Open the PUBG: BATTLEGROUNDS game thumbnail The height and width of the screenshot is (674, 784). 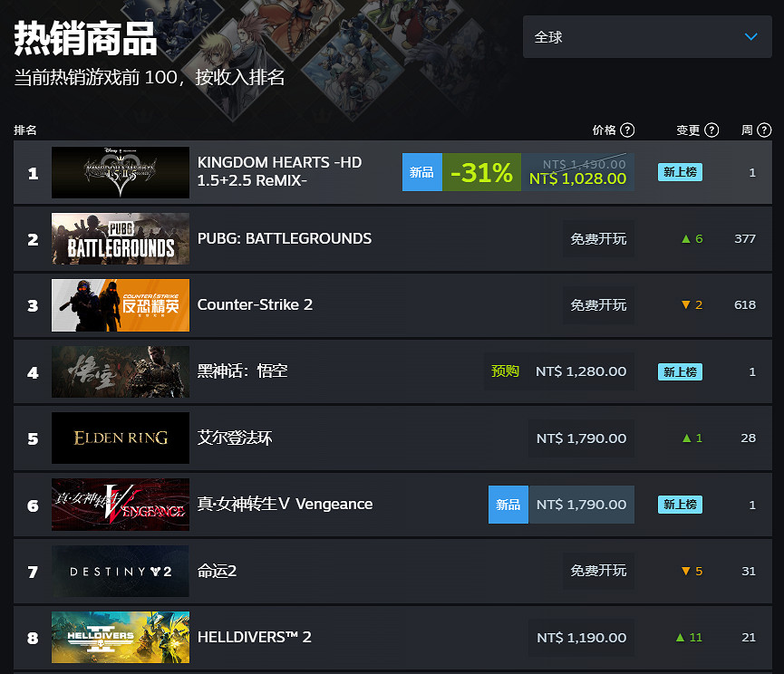(121, 239)
